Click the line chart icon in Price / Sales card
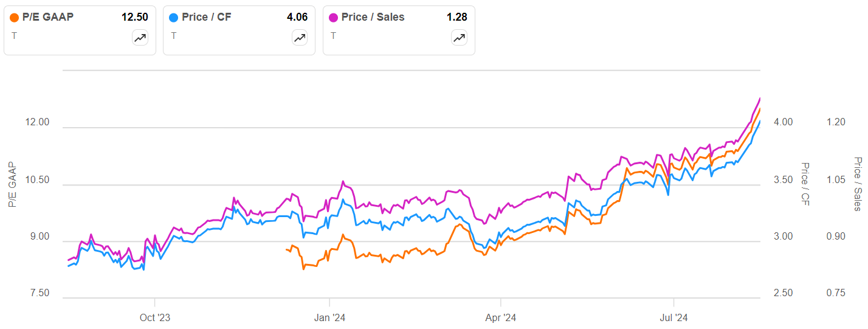The height and width of the screenshot is (329, 868). coord(460,38)
